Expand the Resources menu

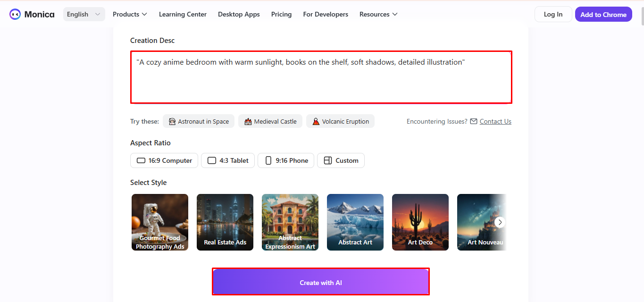point(378,14)
